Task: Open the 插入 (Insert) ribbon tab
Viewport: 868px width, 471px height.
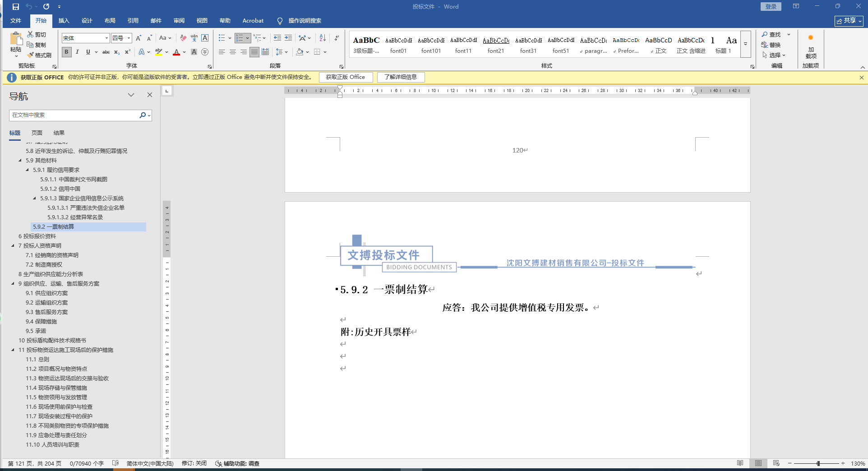Action: pyautogui.click(x=64, y=21)
